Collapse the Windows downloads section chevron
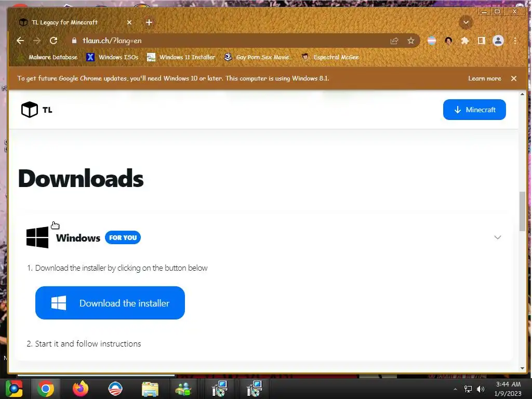Screen dimensions: 532x399 [x=497, y=237]
